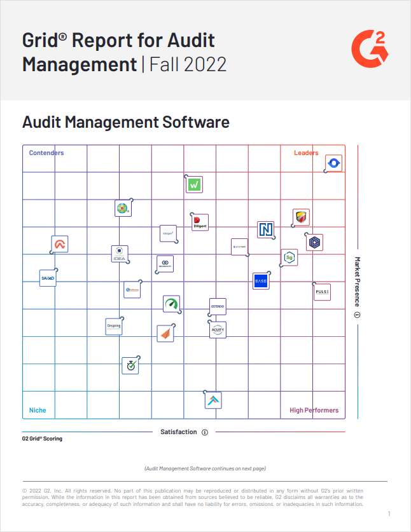Image resolution: width=411 pixels, height=532 pixels.
Task: Click the G2 Grid Scoring text
Action: pos(42,439)
